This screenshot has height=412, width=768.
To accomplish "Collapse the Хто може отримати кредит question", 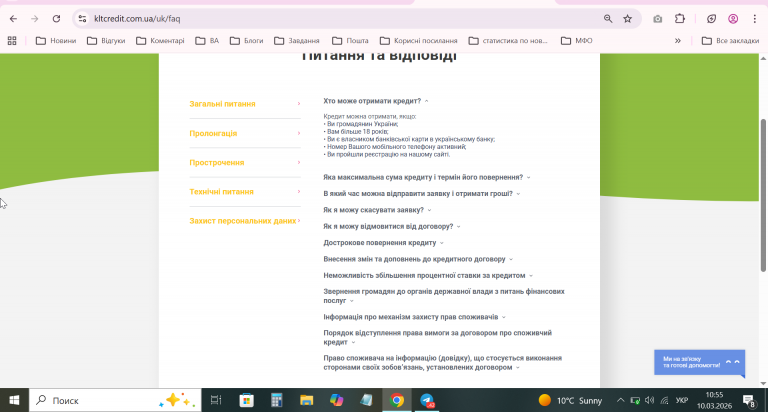I will 376,101.
